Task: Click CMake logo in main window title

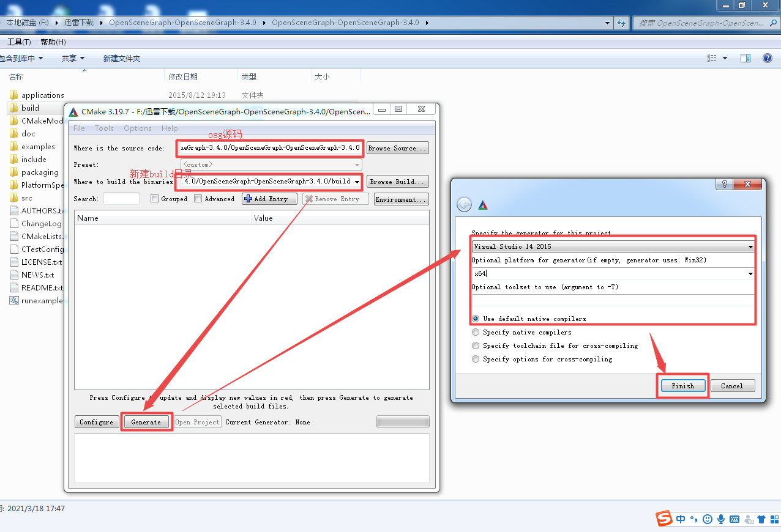Action: (x=74, y=111)
